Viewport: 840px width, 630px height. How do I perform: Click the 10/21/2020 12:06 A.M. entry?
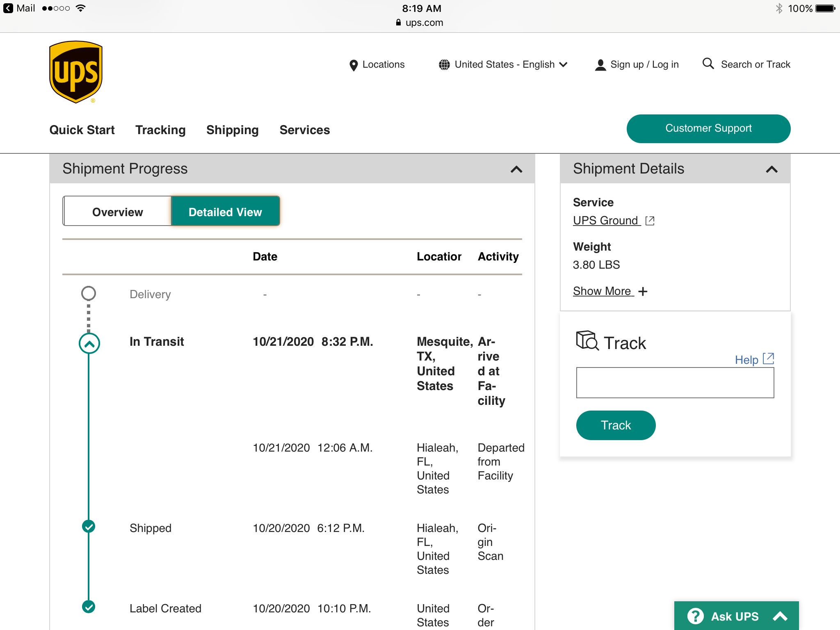coord(313,447)
